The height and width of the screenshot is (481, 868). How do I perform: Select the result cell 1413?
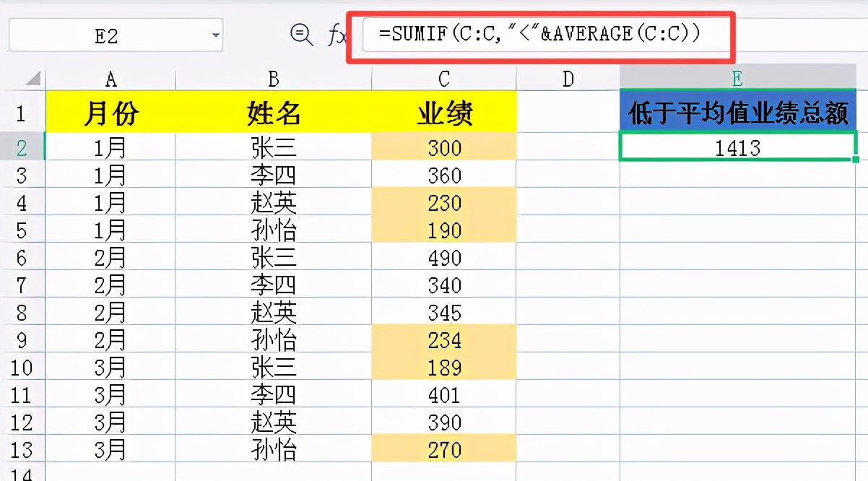(x=738, y=147)
